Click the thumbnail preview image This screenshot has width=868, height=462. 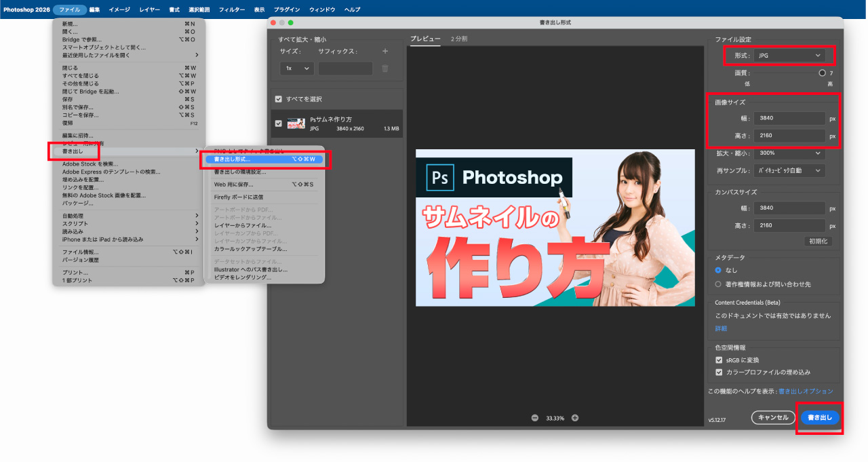[x=555, y=227]
